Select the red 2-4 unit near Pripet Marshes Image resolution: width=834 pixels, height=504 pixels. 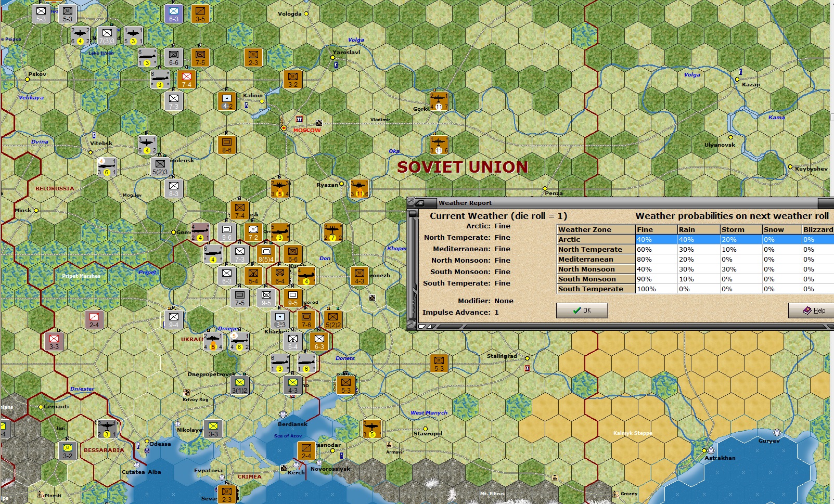tap(94, 320)
